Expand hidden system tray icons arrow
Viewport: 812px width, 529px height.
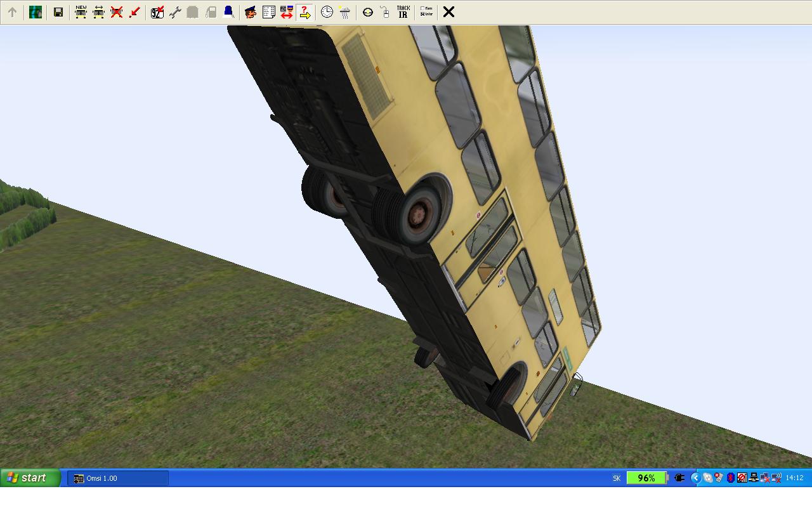click(695, 478)
